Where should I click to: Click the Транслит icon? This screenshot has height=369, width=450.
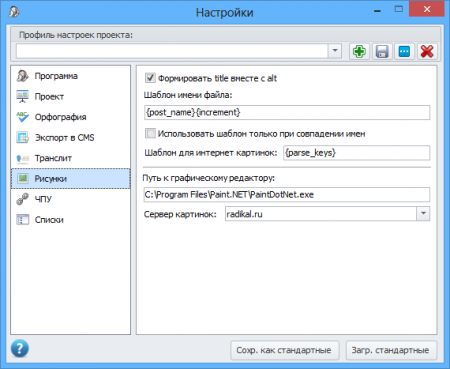[22, 158]
